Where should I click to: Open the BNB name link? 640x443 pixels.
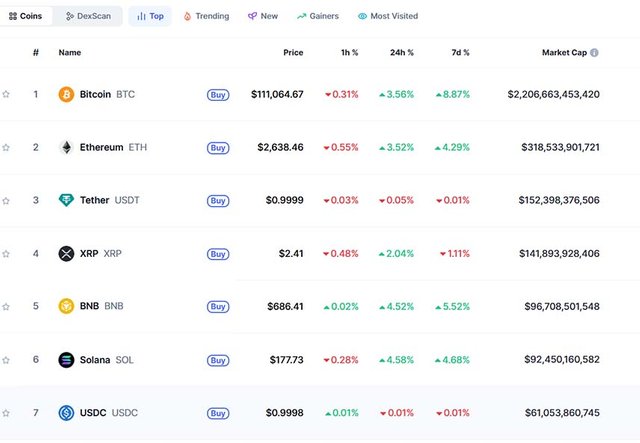pos(101,306)
